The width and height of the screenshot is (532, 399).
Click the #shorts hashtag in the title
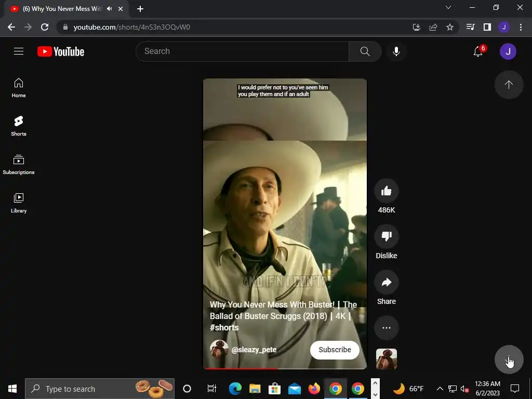[224, 328]
